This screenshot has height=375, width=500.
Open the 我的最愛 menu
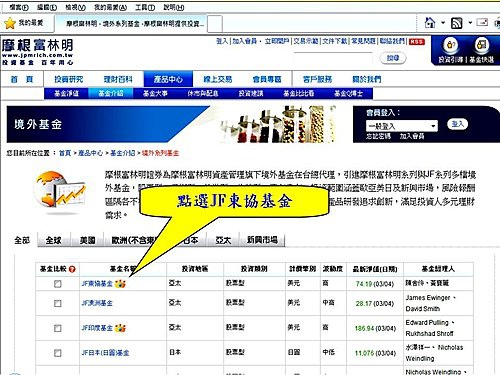pos(110,7)
